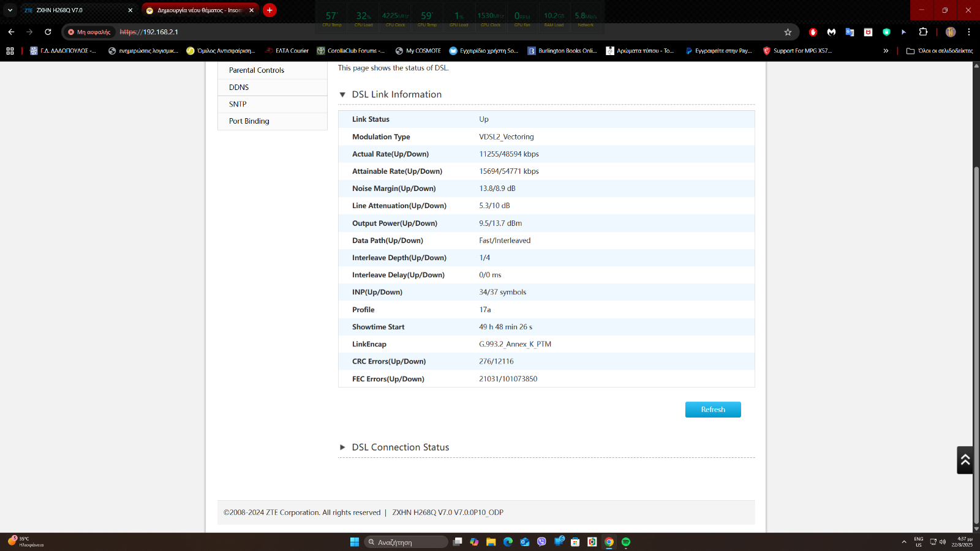The image size is (980, 551).
Task: Switch to the Insomnia new topic tab
Action: [x=200, y=10]
